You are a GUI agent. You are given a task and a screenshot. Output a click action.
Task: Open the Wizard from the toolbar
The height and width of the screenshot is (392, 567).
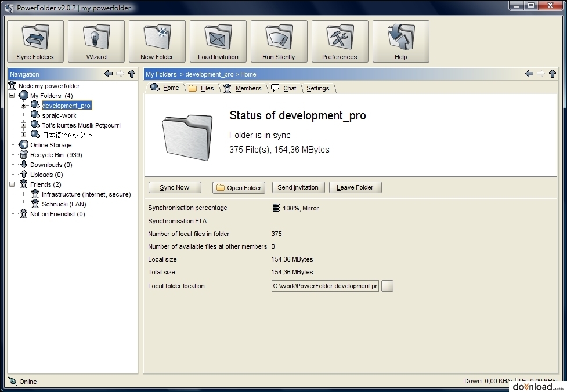(96, 41)
